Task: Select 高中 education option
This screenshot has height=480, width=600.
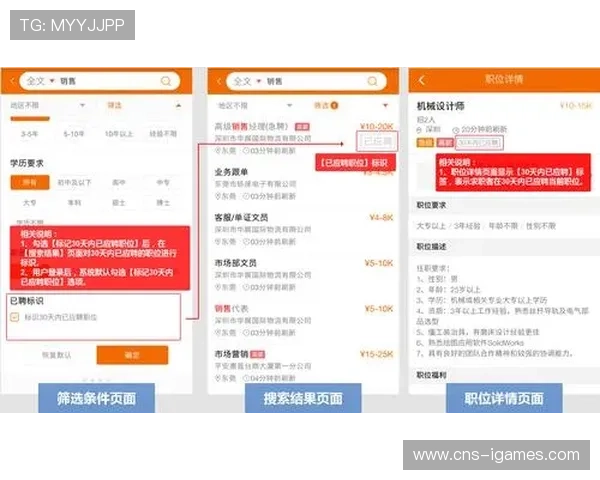Action: (119, 183)
